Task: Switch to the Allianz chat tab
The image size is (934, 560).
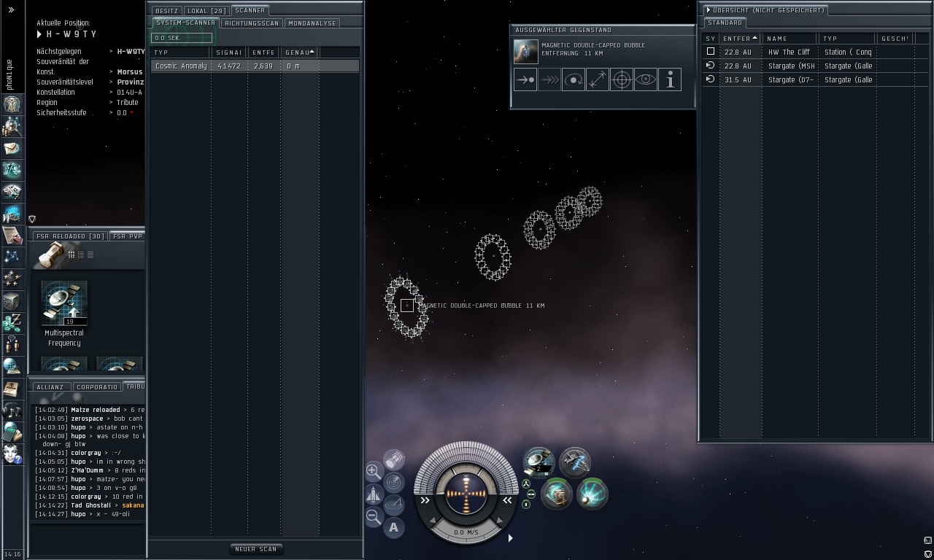Action: coord(50,387)
